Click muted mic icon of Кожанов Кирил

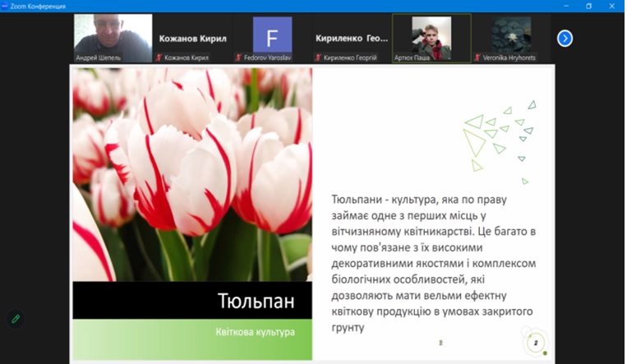159,58
